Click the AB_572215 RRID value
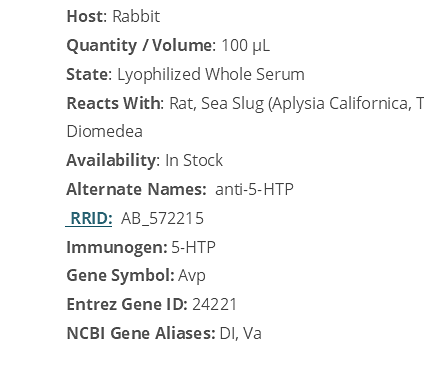The width and height of the screenshot is (424, 388). [x=162, y=219]
